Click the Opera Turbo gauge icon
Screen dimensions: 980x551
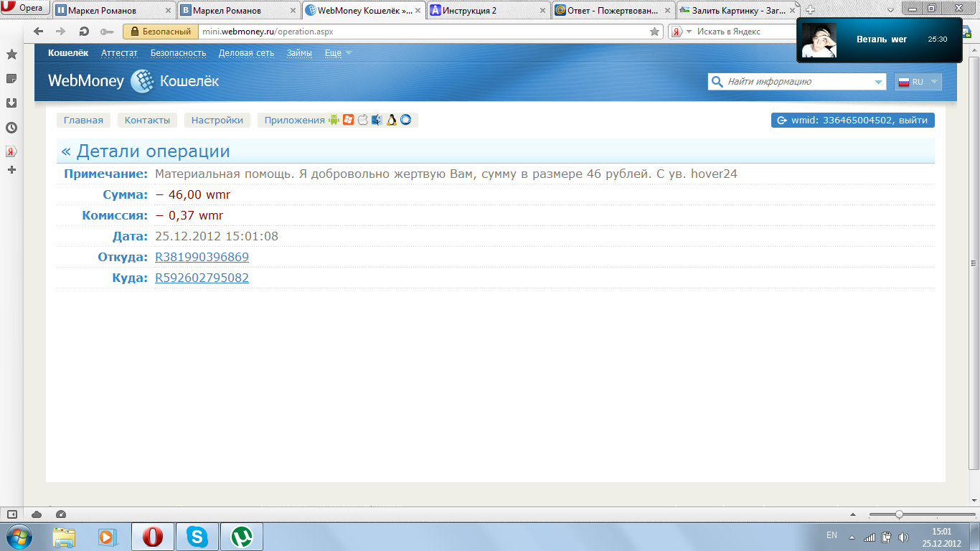[61, 514]
